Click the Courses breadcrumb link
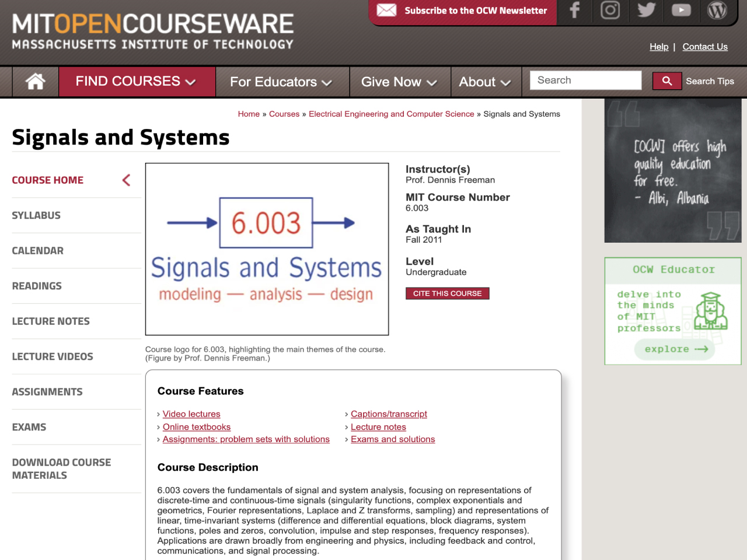Image resolution: width=747 pixels, height=560 pixels. (x=284, y=114)
